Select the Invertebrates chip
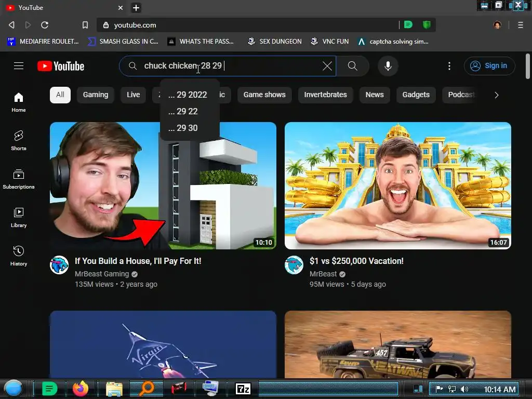532x399 pixels. coord(325,95)
